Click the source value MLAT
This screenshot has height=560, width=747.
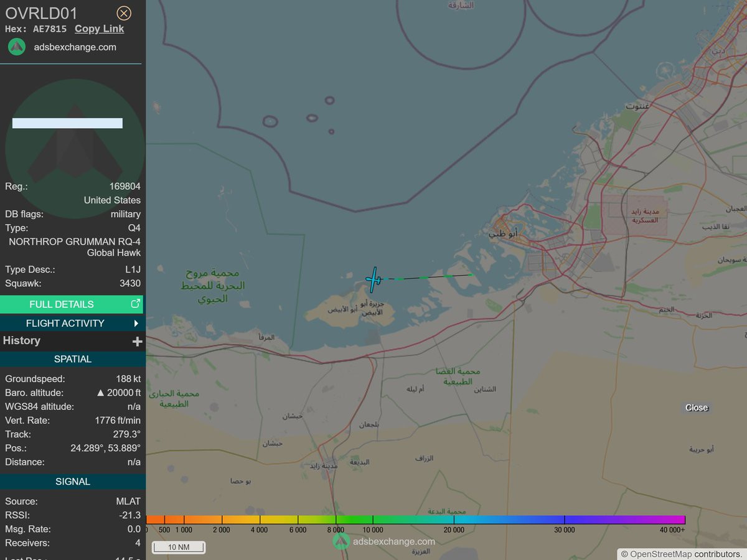pos(128,501)
